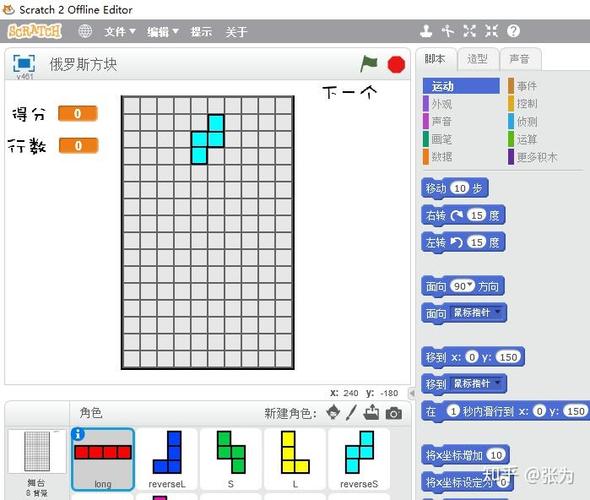Edit y value 150 in 移到 x y block
590x500 pixels.
(508, 357)
